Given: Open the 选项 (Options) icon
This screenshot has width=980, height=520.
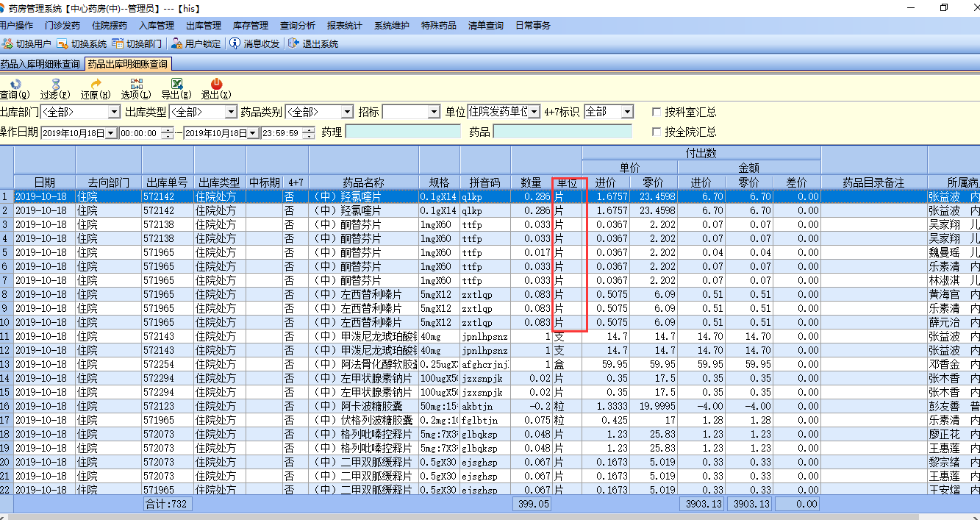Looking at the screenshot, I should (x=136, y=84).
